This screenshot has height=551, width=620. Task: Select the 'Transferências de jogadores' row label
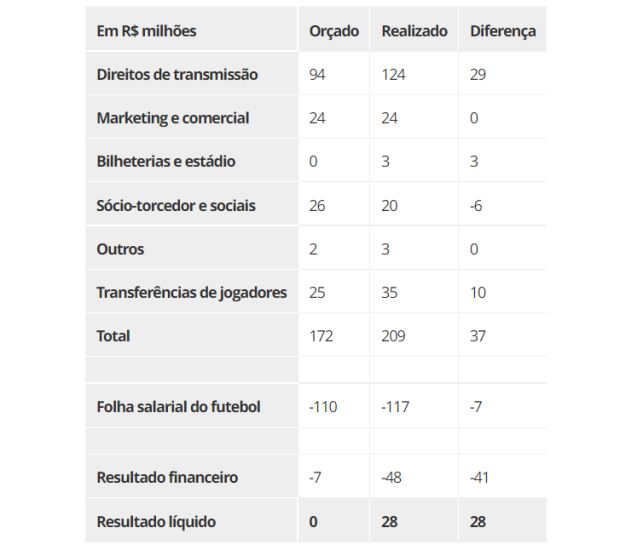point(192,293)
